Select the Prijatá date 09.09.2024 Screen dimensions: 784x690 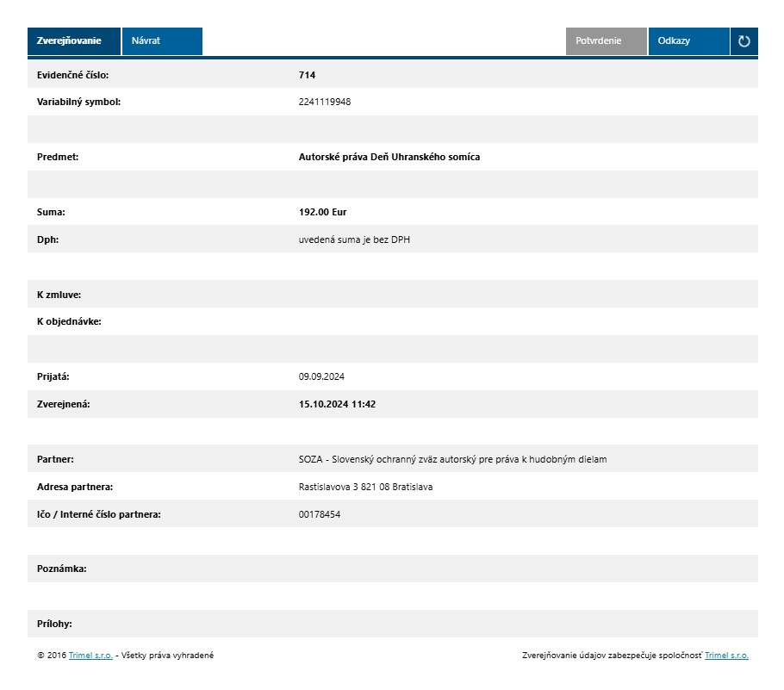click(321, 376)
